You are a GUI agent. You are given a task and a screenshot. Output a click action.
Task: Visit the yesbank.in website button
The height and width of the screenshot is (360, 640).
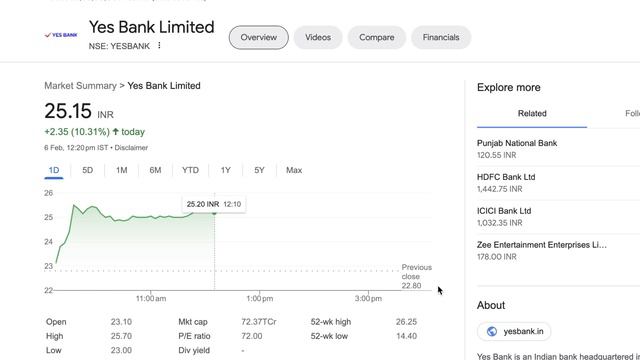pyautogui.click(x=514, y=331)
